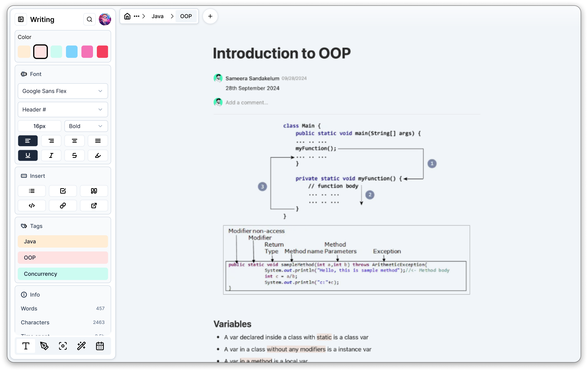Toggle strikethrough formatting

74,155
